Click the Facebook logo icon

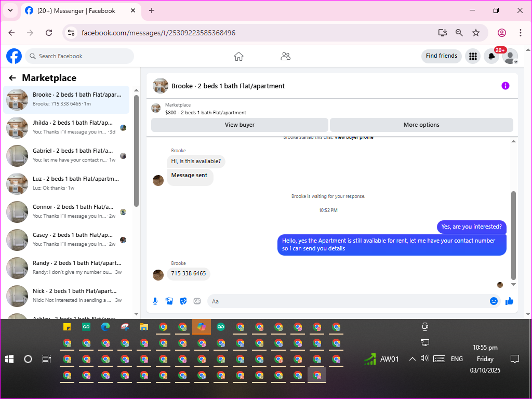tap(14, 56)
